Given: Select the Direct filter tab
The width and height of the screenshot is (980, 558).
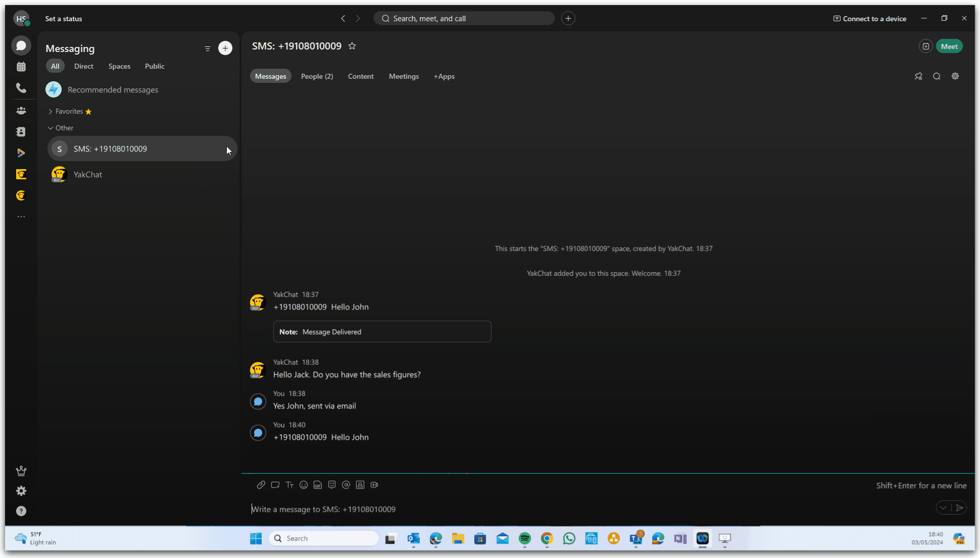Looking at the screenshot, I should (84, 66).
